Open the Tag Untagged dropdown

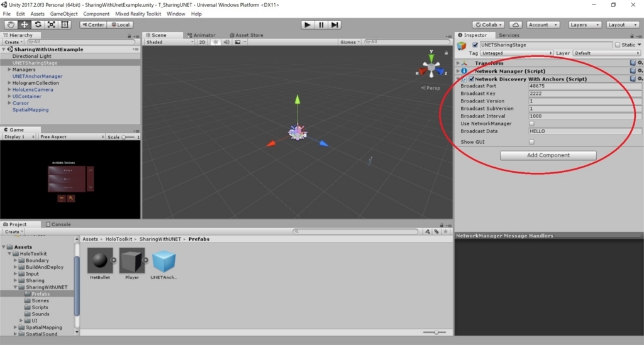(516, 53)
